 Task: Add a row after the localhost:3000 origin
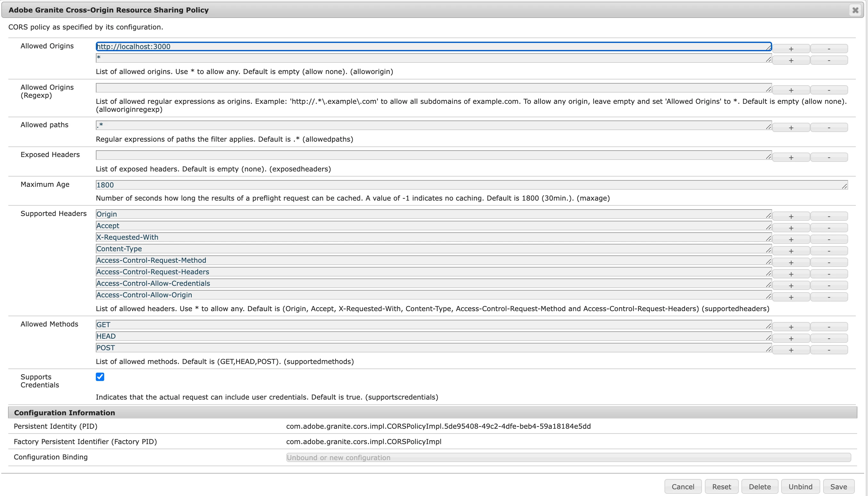point(791,49)
